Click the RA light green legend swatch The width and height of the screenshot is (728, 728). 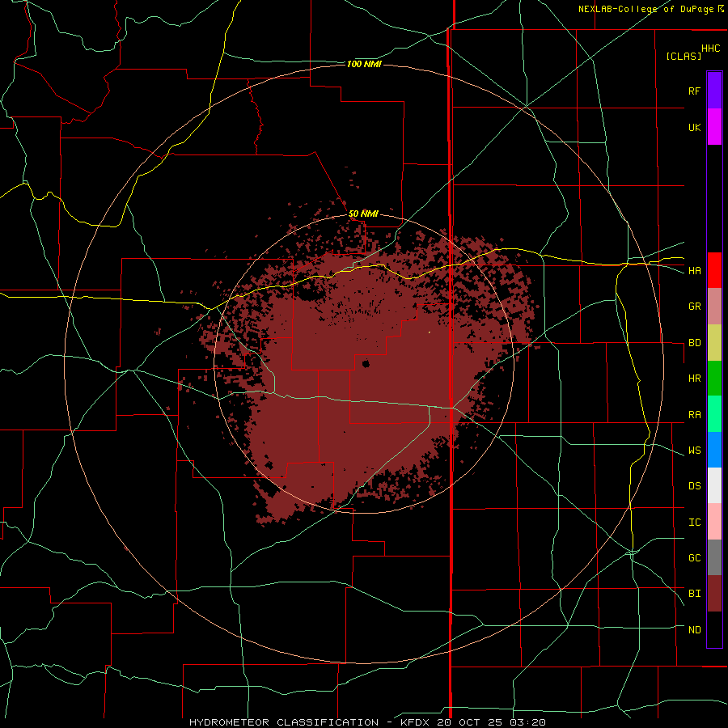coord(714,414)
